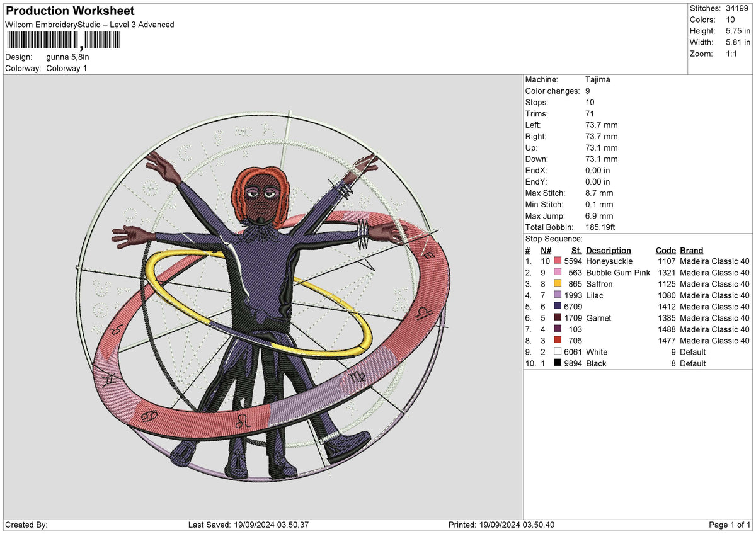Select the swatch for code 1412
This screenshot has width=756, height=534.
click(x=558, y=307)
